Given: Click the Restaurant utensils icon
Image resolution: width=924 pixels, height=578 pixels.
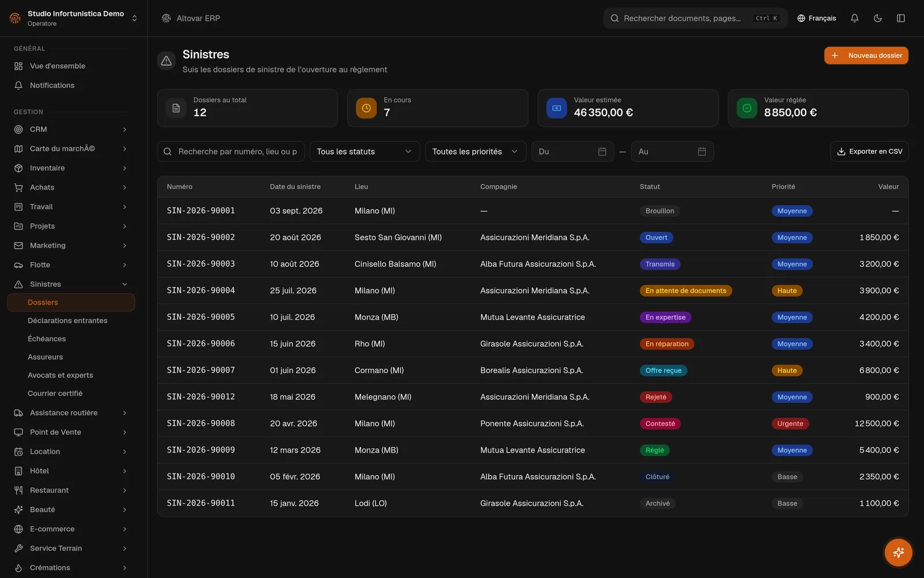Looking at the screenshot, I should pos(18,490).
